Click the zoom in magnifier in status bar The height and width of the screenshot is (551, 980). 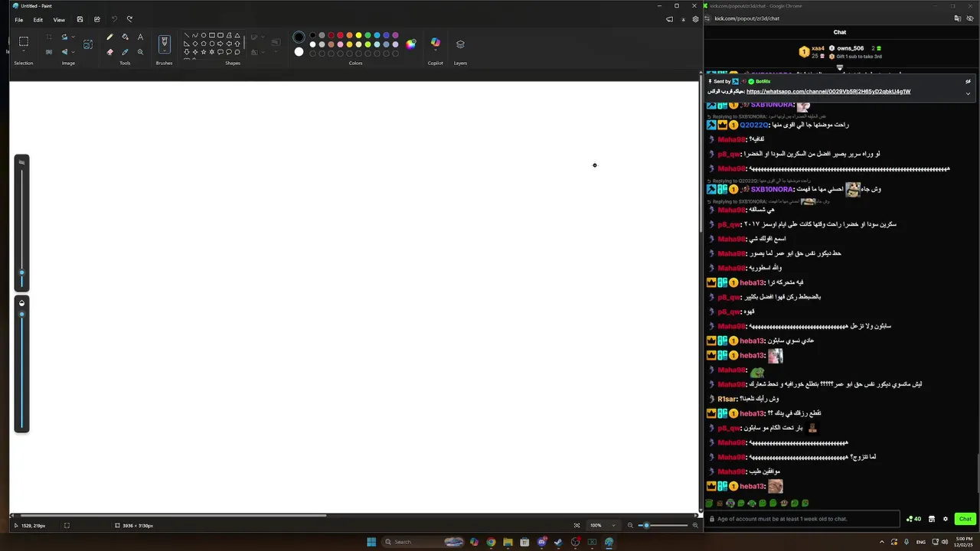(x=695, y=525)
